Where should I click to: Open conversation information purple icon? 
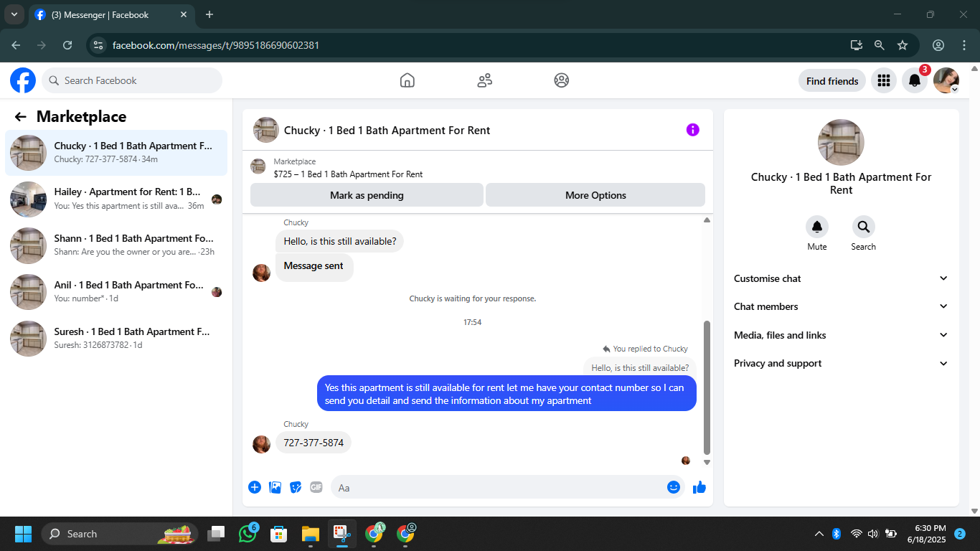[x=692, y=130]
